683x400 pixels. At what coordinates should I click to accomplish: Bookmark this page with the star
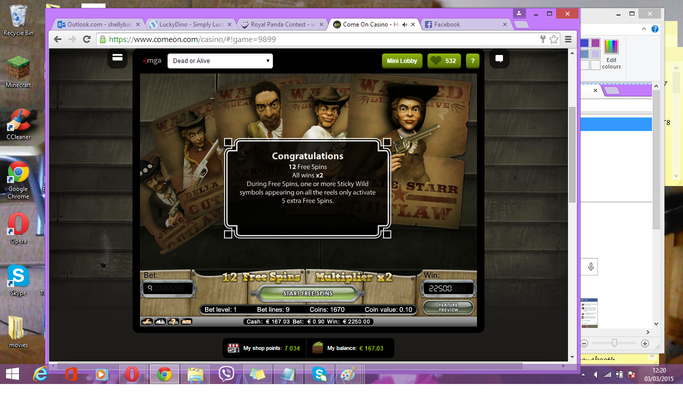tap(554, 39)
